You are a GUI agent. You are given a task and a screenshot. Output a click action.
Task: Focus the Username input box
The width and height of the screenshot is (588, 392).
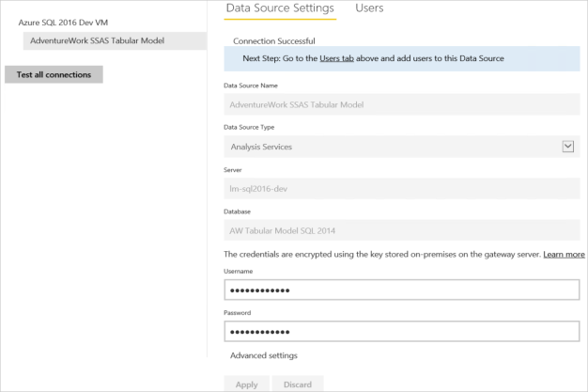pyautogui.click(x=402, y=289)
